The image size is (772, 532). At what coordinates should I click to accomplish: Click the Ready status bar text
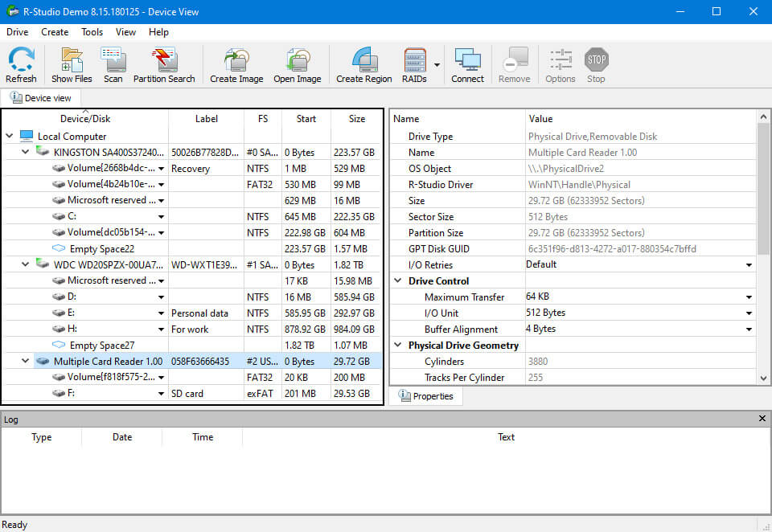14,525
